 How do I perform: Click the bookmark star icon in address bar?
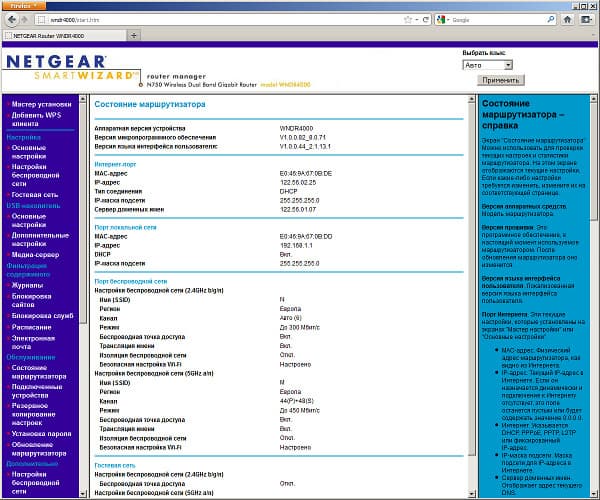click(408, 20)
